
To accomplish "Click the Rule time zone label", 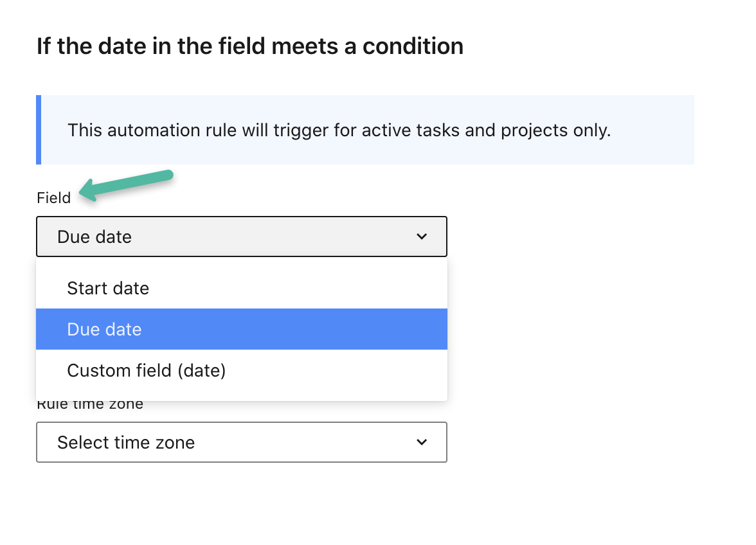I will pyautogui.click(x=90, y=406).
